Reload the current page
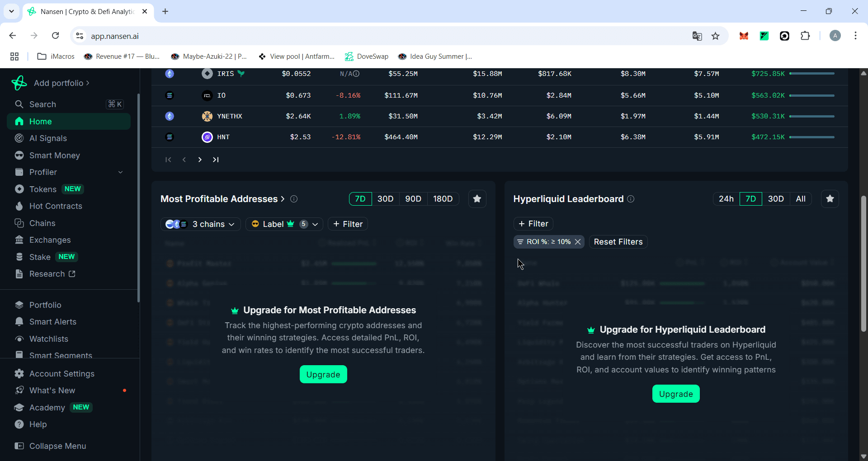 55,36
